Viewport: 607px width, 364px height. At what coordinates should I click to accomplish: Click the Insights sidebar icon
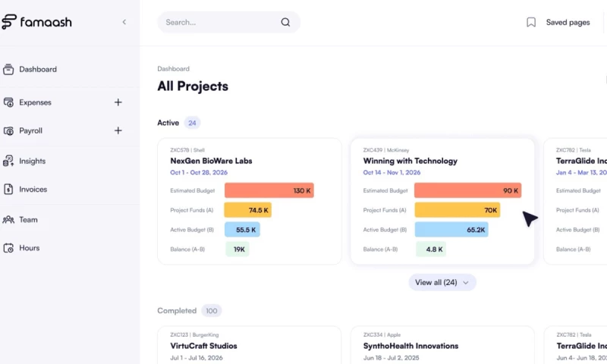(8, 161)
